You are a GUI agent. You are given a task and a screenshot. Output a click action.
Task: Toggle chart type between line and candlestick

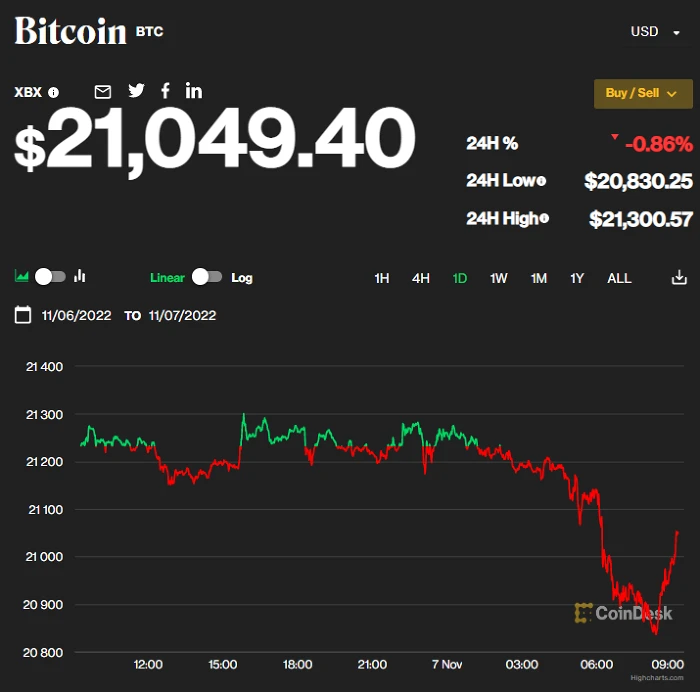click(50, 277)
